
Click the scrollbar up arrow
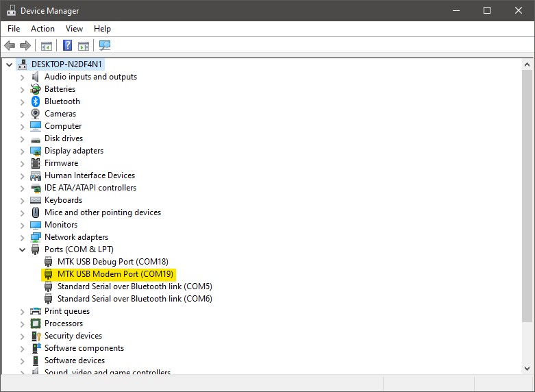(x=527, y=64)
